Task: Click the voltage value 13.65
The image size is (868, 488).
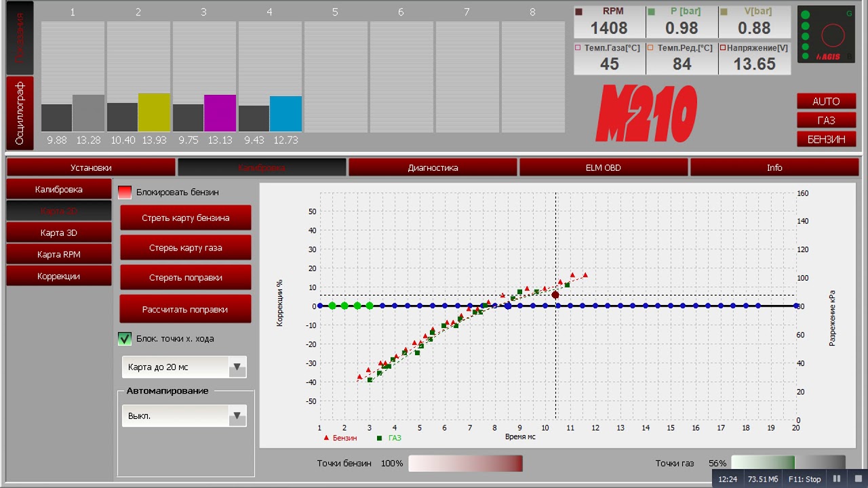Action: (x=755, y=64)
